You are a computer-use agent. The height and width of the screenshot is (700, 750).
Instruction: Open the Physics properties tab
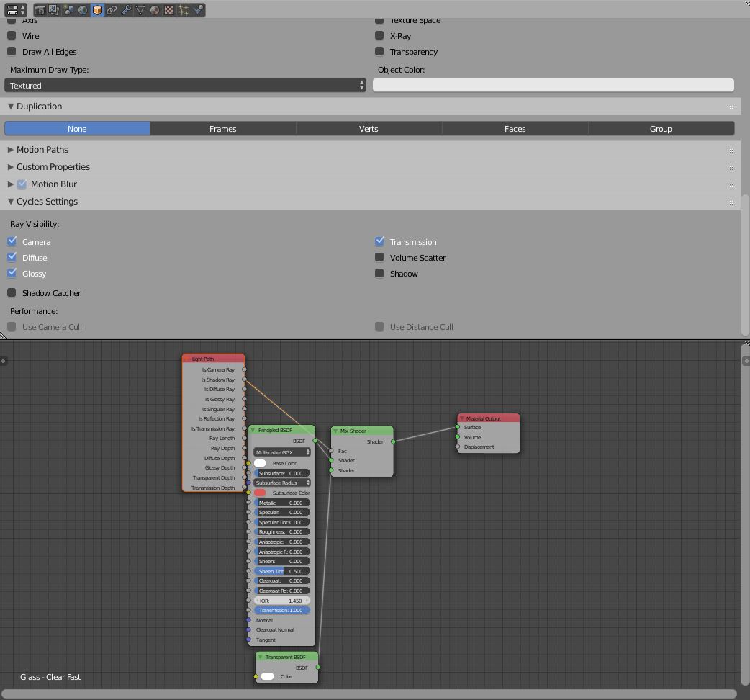click(197, 10)
